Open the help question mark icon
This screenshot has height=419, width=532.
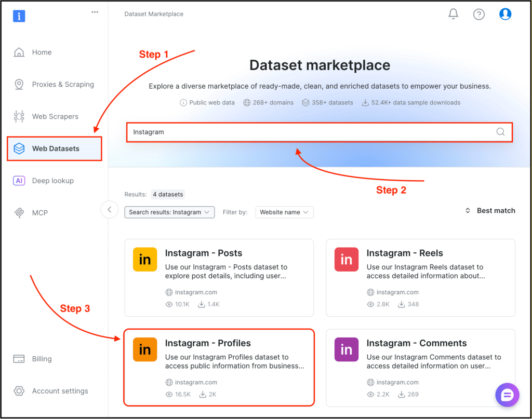[x=478, y=14]
